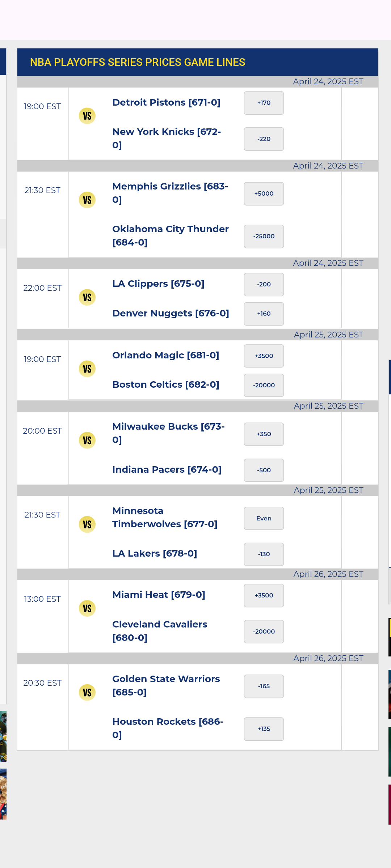Open the Denver Nuggets [676-0] link
Screen dimensions: 391x868
click(171, 313)
